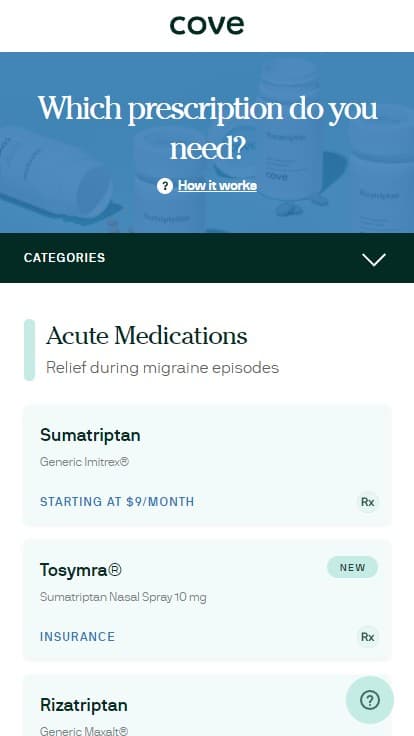
Task: Click the Cove logo in header
Action: [x=207, y=25]
